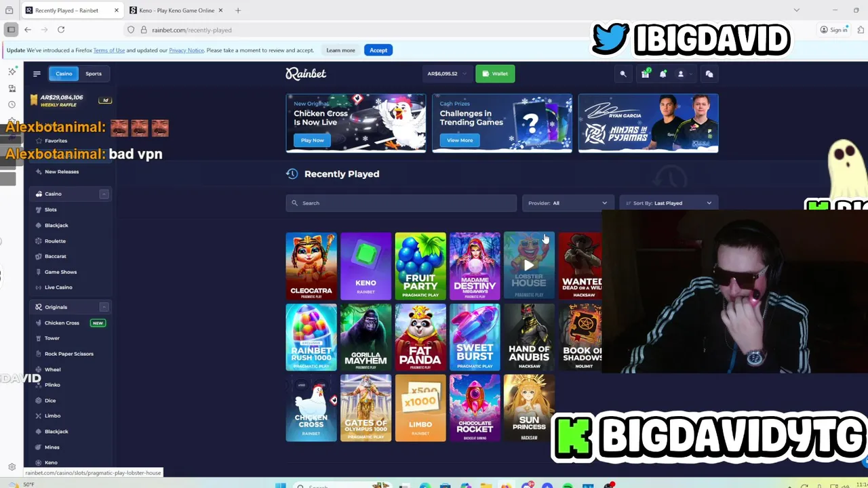The image size is (868, 488).
Task: Collapse the Casino sidebar section
Action: pyautogui.click(x=104, y=194)
